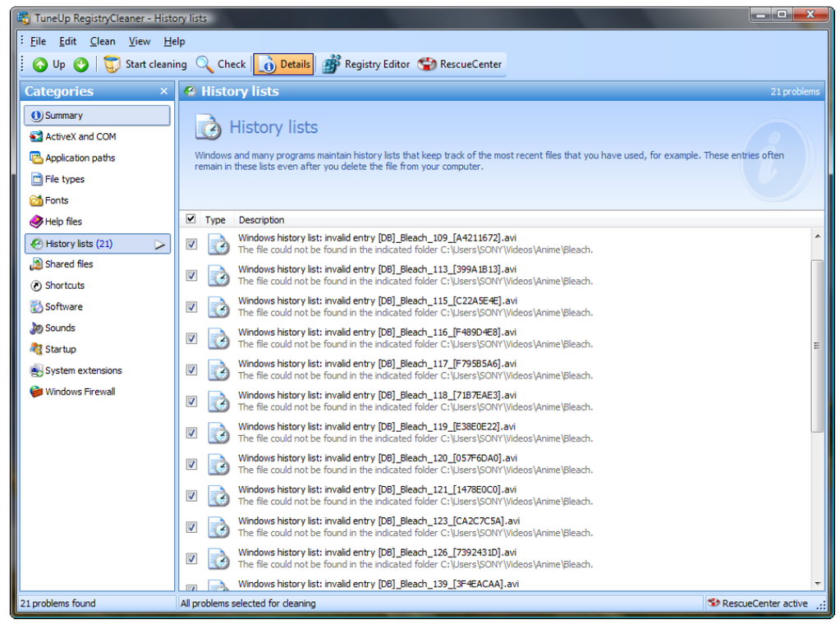
Task: Select the Bleach_126_[7392431D].avi entry text
Action: coord(377,553)
